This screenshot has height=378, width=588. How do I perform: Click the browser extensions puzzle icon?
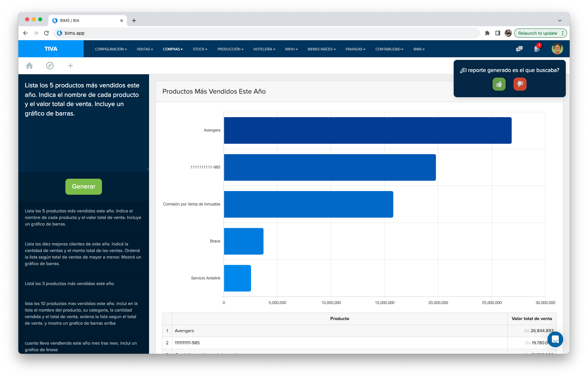[487, 33]
